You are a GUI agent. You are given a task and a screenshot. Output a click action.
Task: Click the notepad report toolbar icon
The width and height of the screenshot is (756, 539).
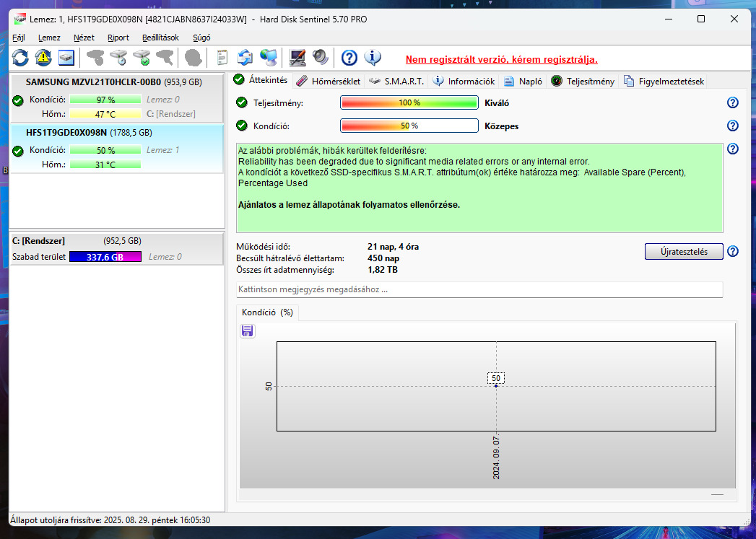coord(222,58)
